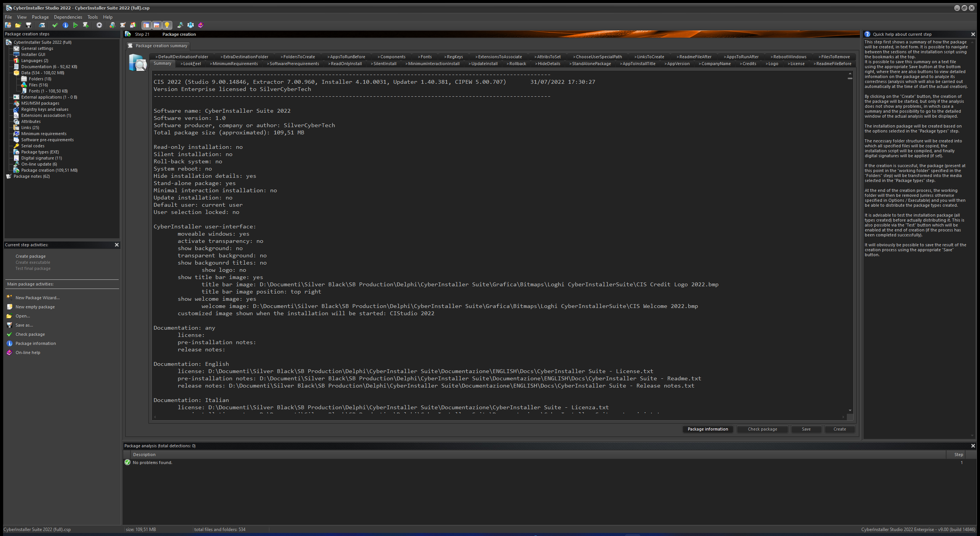Click the blue people support toolbar icon
Screen dimensions: 980x536
click(191, 25)
